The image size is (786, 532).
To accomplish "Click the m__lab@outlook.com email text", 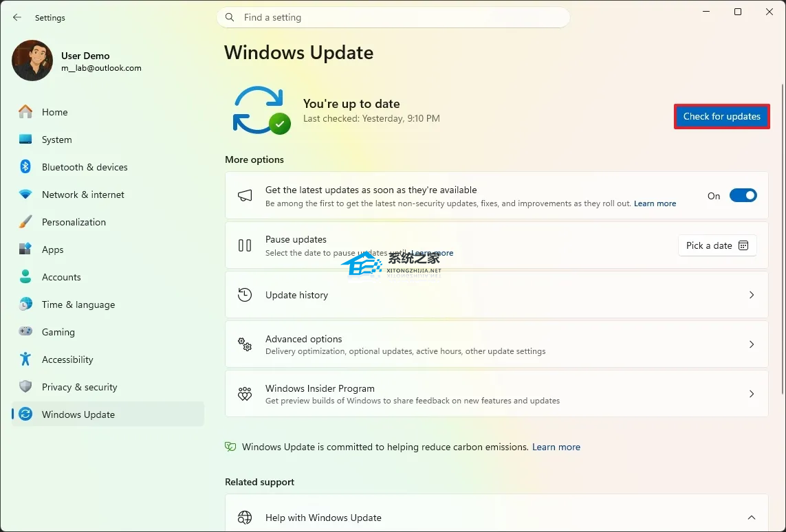I will pos(101,68).
